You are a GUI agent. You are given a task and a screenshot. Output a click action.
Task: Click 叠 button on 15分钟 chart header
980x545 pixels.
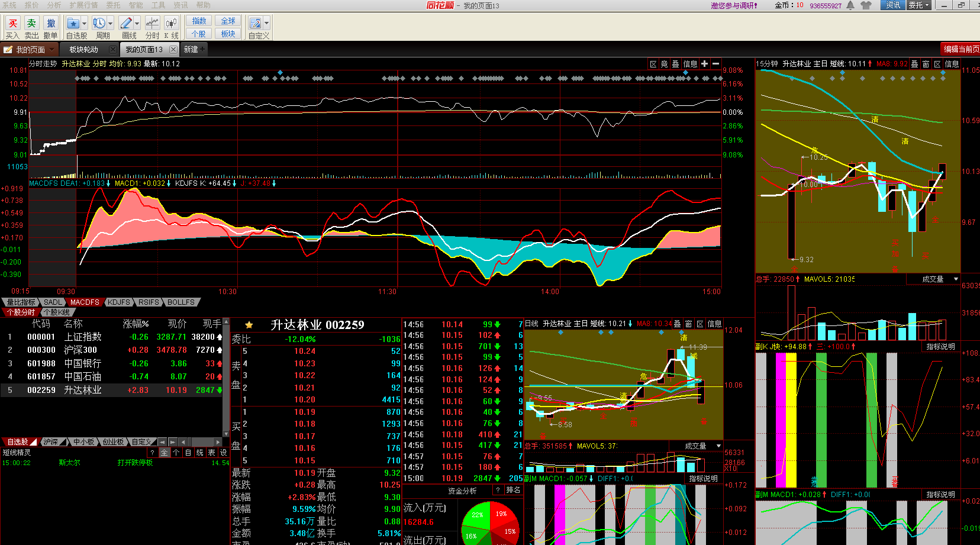coord(914,64)
